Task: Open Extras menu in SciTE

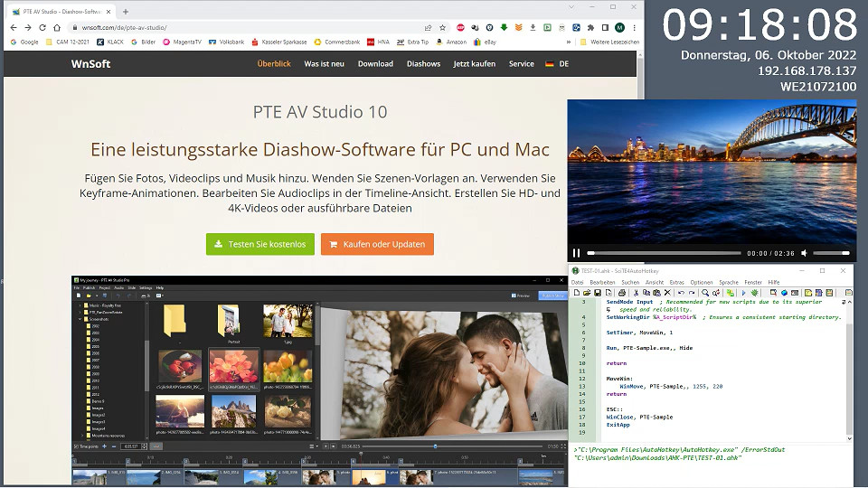Action: 677,282
